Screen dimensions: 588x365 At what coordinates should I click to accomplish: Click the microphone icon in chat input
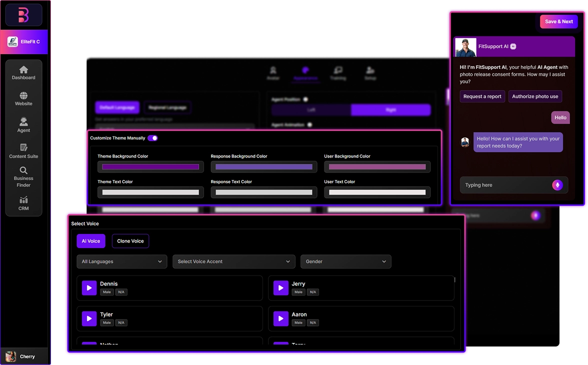557,185
